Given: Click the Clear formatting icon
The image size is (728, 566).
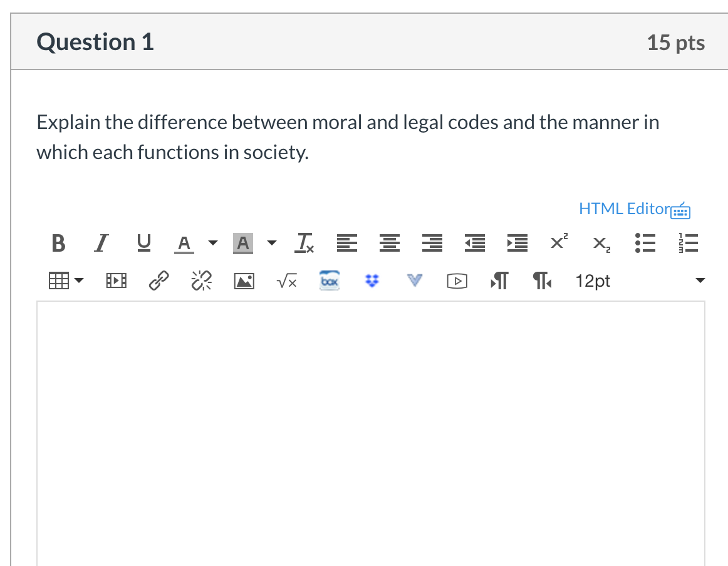Looking at the screenshot, I should tap(305, 244).
